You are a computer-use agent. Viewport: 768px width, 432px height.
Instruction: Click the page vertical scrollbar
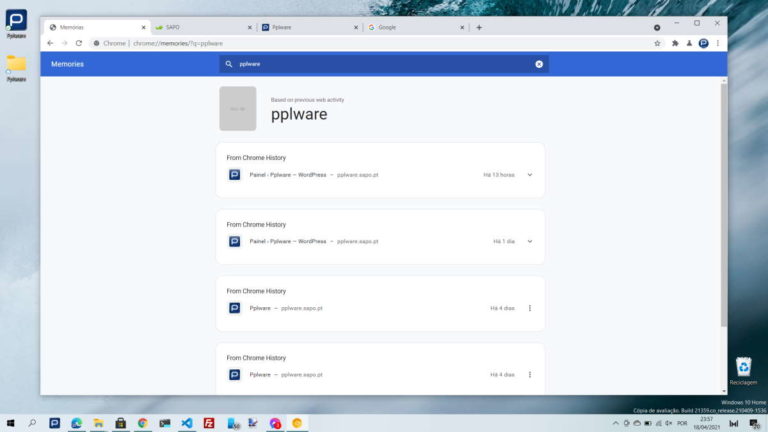pos(723,200)
